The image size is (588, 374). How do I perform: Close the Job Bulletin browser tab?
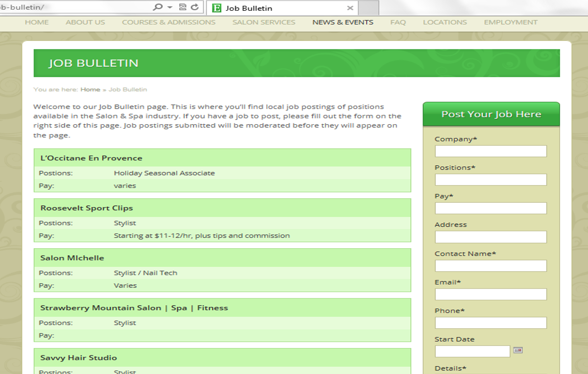click(350, 8)
